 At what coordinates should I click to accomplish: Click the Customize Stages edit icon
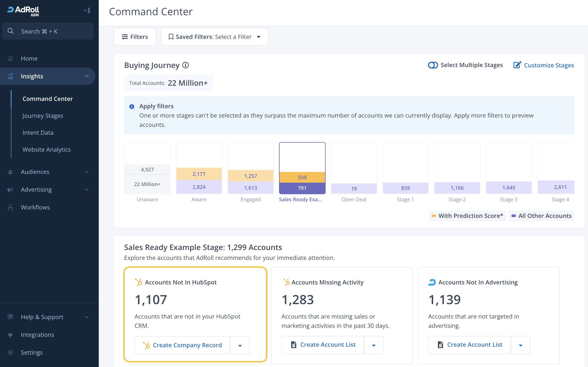(x=517, y=65)
